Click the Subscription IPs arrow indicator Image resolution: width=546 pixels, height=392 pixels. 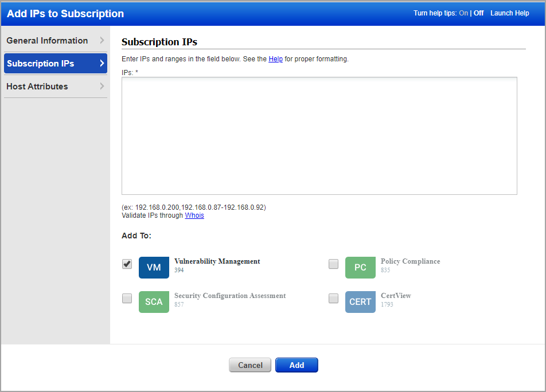(102, 63)
